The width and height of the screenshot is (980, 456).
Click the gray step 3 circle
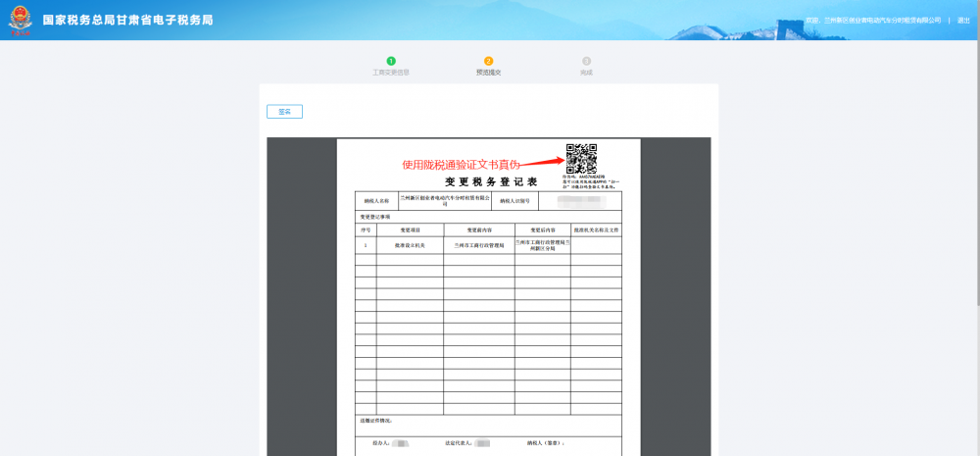586,61
